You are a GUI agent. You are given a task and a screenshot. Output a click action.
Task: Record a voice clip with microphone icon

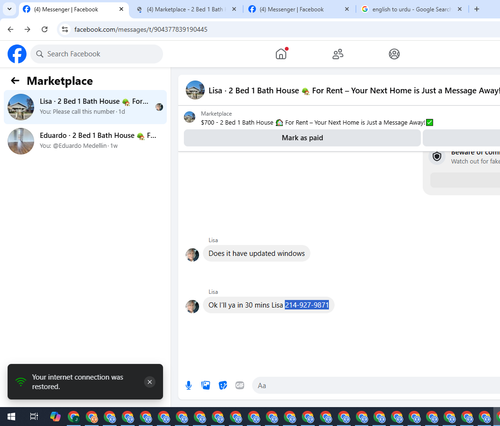point(189,385)
